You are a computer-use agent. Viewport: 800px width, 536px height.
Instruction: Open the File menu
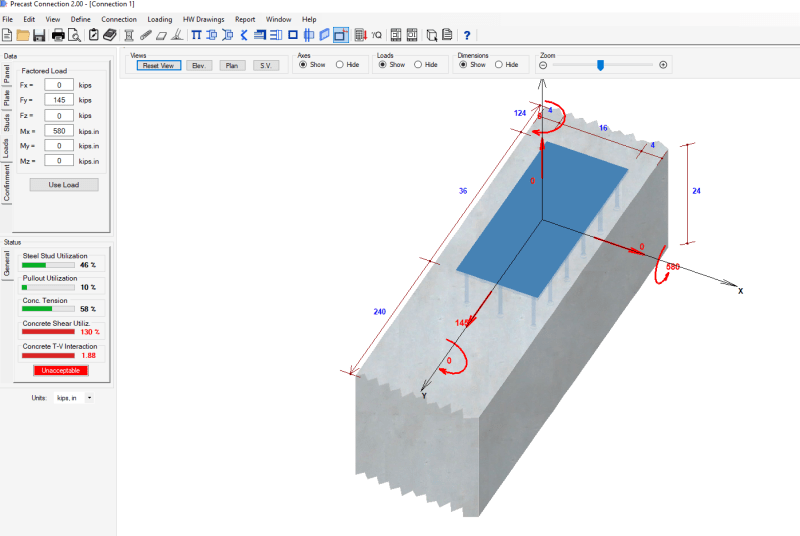[x=8, y=19]
